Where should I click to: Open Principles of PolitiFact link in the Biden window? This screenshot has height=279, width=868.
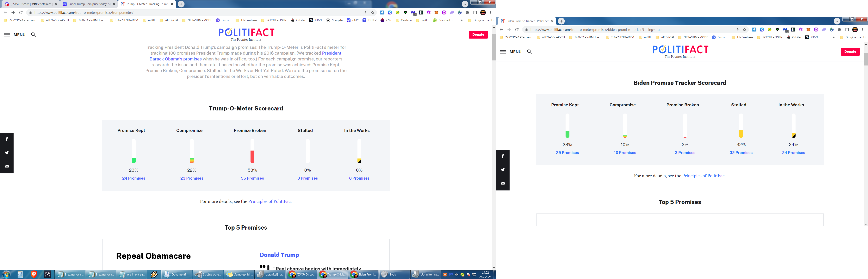point(704,176)
